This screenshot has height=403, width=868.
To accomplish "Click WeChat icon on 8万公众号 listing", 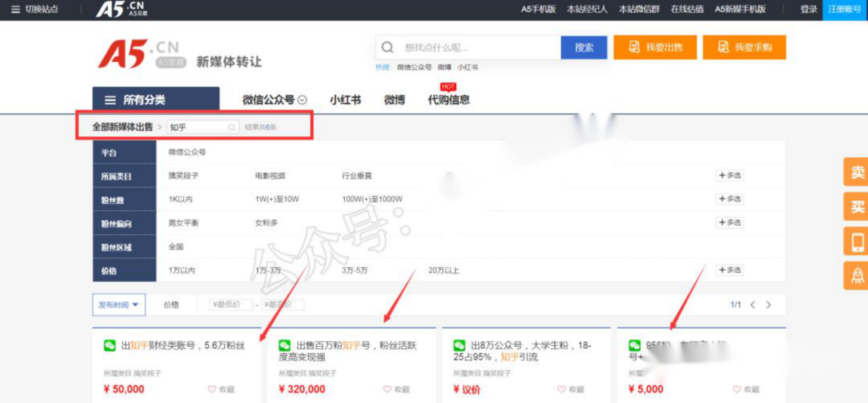I will pos(460,345).
